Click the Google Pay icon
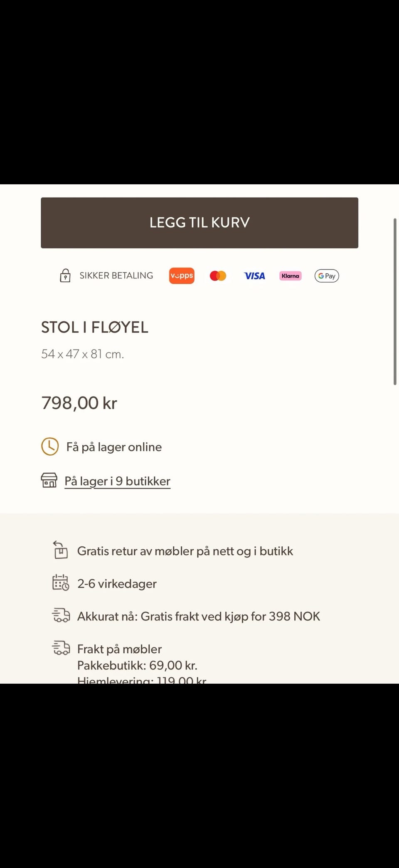 pos(327,276)
